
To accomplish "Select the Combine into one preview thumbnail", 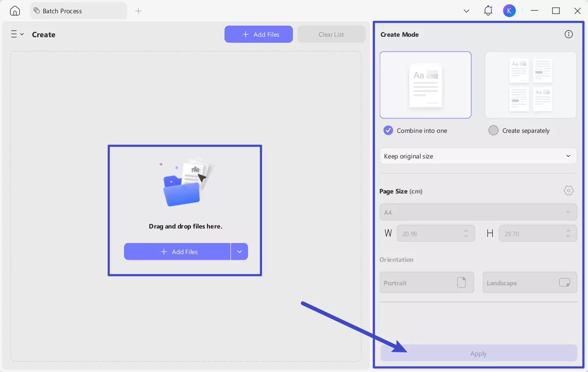I will 425,85.
